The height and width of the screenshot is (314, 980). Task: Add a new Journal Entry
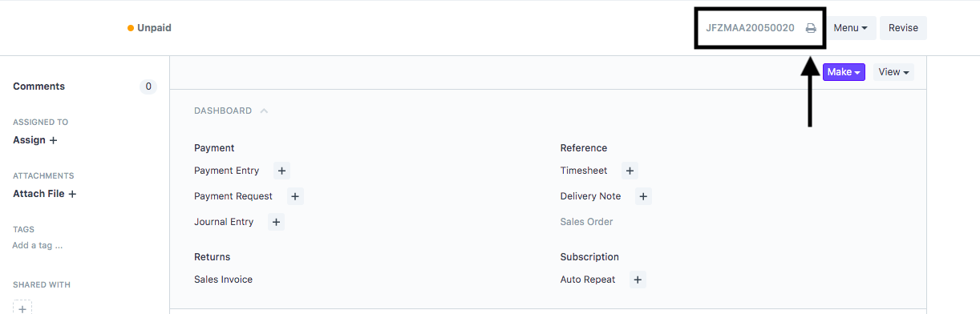tap(276, 222)
